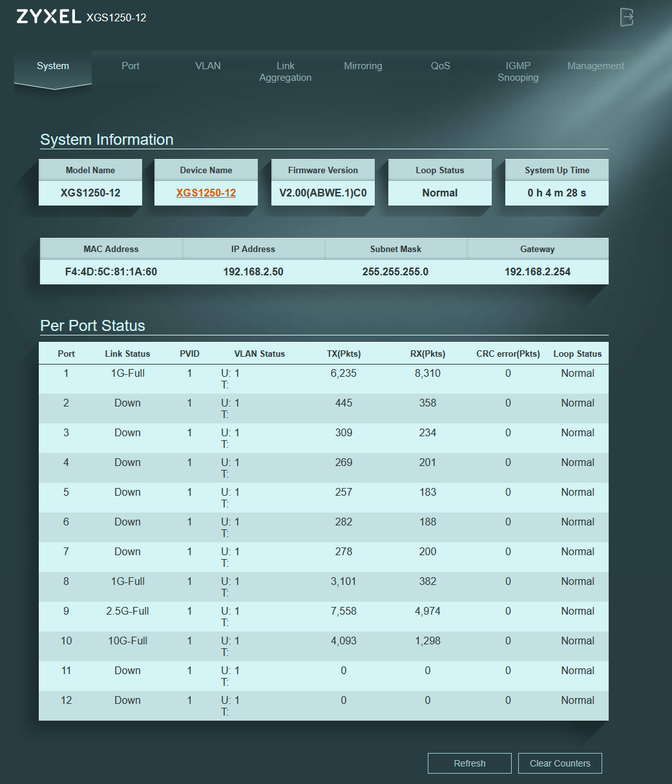The width and height of the screenshot is (672, 784).
Task: Click the 2.5G-Full link status cell
Action: click(128, 611)
